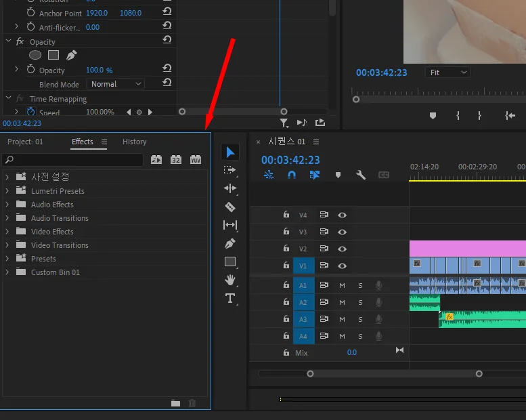Toggle lock on track V3
Image resolution: width=526 pixels, height=420 pixels.
[286, 231]
